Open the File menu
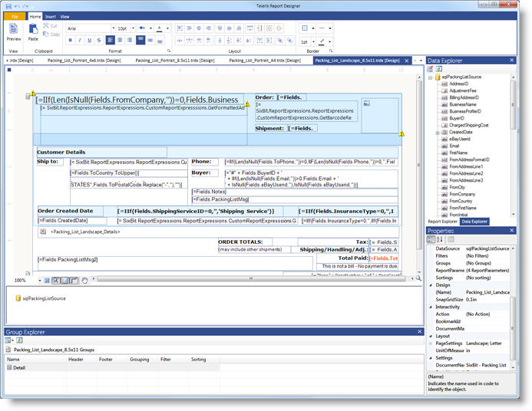This screenshot has height=411, width=532. click(x=15, y=17)
